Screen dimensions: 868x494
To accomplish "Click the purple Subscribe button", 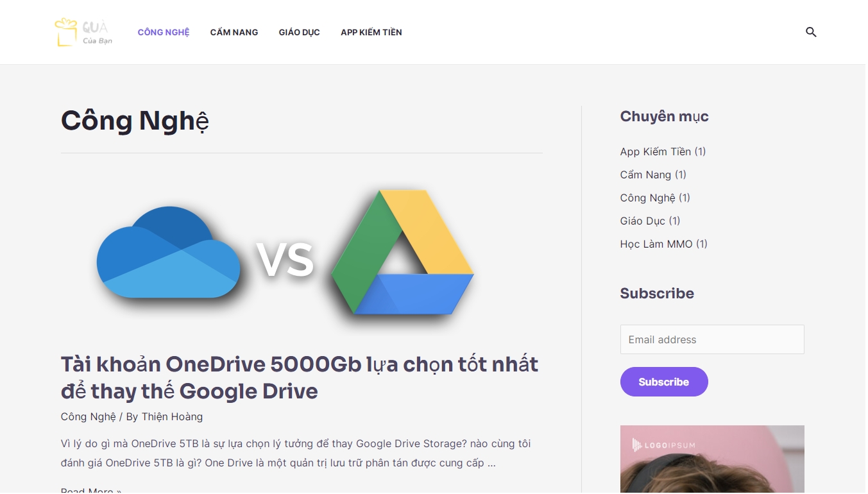I will [664, 382].
